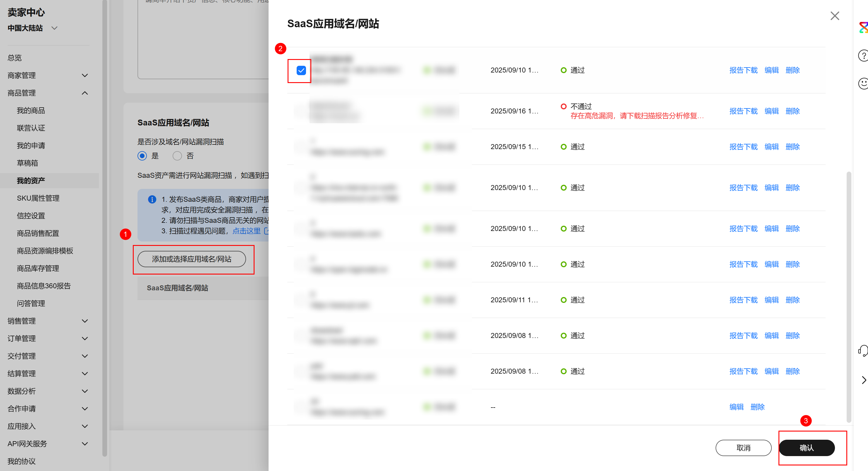Uncheck the first domain row checkbox
The height and width of the screenshot is (471, 868).
[301, 70]
